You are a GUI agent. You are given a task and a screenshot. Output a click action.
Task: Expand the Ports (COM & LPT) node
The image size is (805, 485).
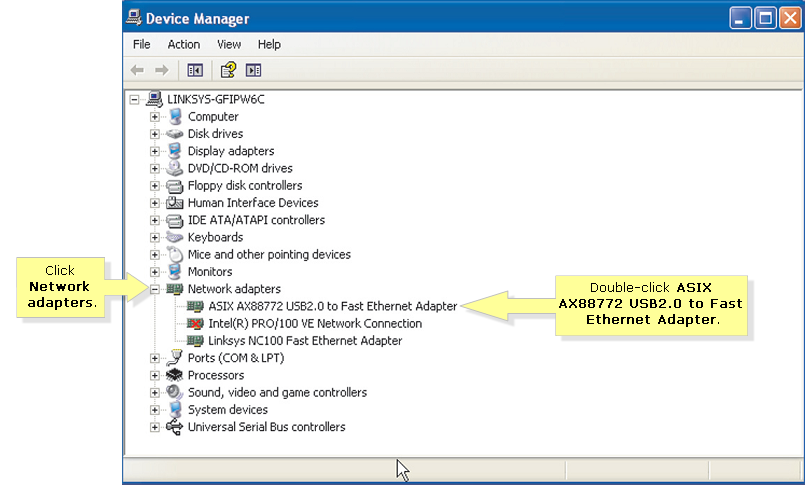point(155,358)
